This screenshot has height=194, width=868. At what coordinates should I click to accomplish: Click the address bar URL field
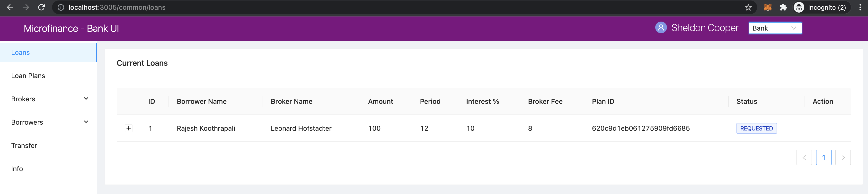[401, 8]
